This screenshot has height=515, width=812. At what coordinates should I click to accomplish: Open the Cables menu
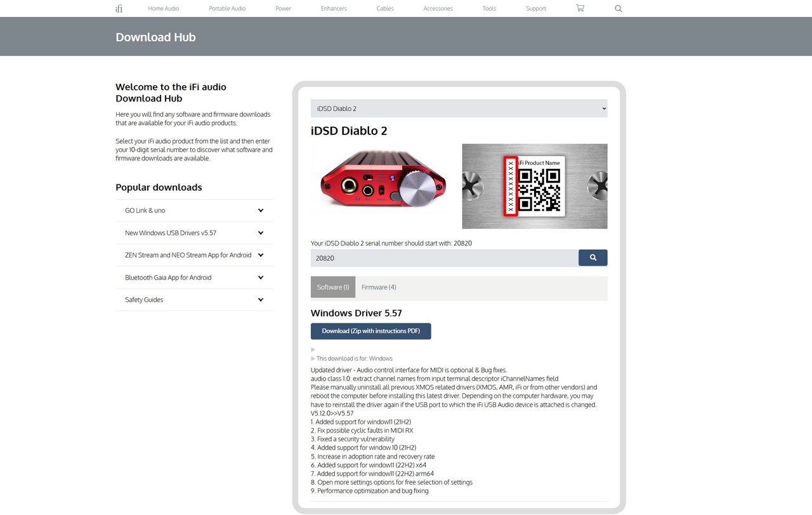385,9
